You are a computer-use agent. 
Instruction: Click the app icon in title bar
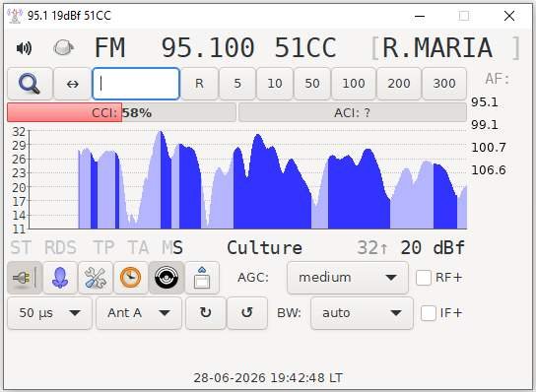pyautogui.click(x=15, y=16)
